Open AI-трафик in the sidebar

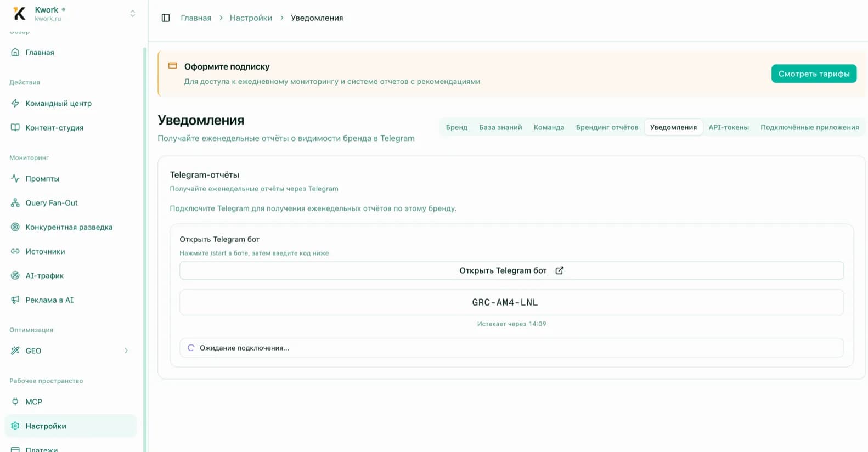click(x=71, y=276)
